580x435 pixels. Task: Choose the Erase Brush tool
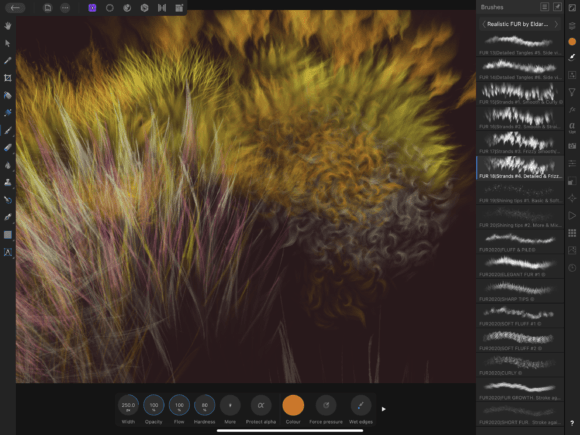(x=8, y=148)
